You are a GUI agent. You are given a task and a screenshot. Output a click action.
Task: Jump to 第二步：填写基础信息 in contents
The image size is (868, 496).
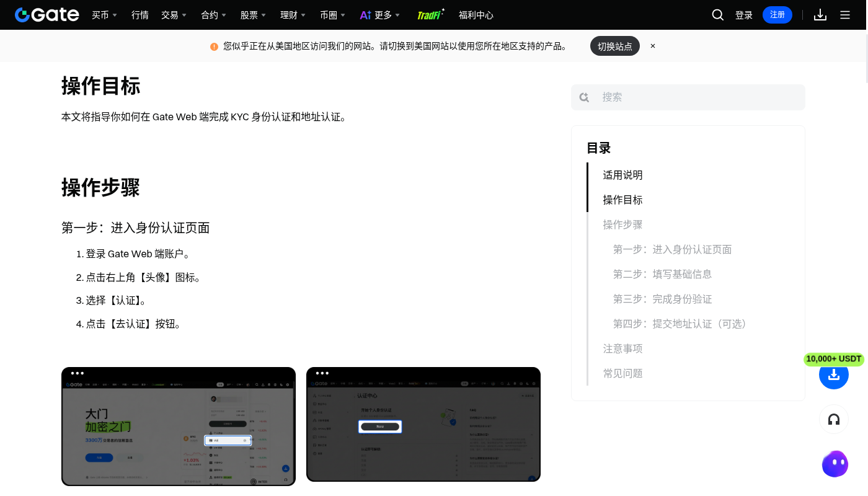click(x=663, y=274)
